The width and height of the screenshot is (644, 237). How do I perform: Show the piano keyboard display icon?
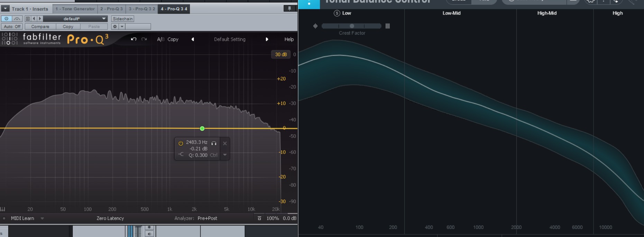(x=3, y=209)
